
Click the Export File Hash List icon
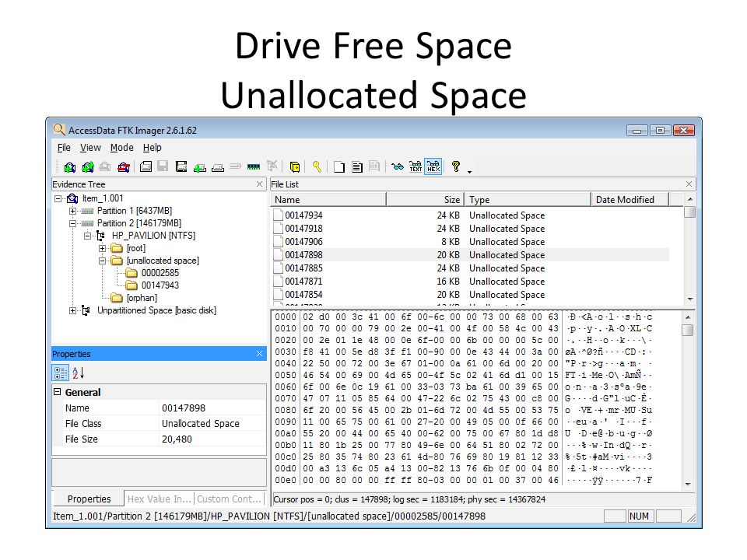[x=357, y=166]
